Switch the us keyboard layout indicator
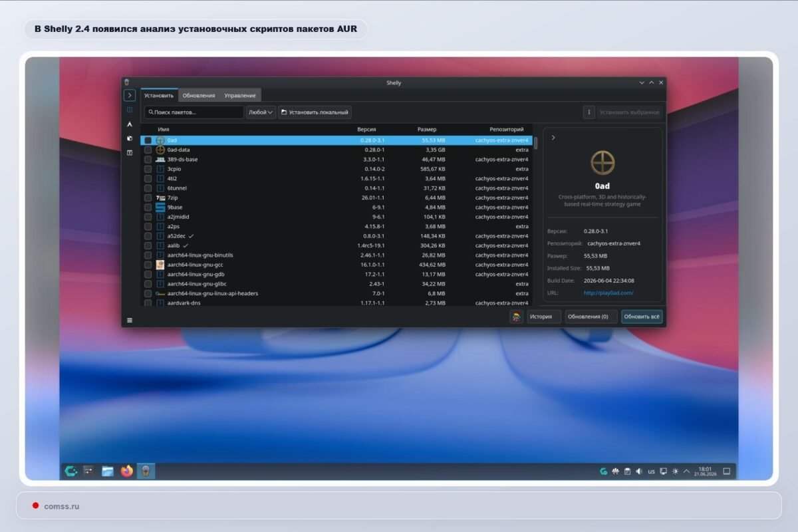This screenshot has height=532, width=798. click(x=651, y=471)
